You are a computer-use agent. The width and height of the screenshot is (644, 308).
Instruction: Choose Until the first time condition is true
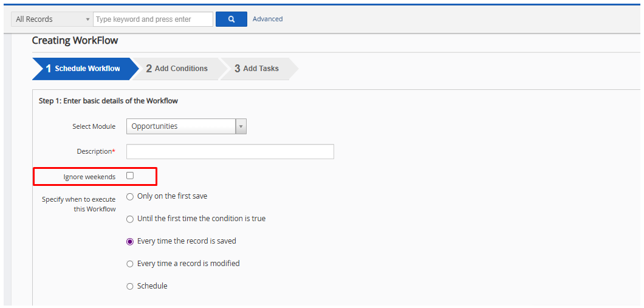tap(130, 219)
